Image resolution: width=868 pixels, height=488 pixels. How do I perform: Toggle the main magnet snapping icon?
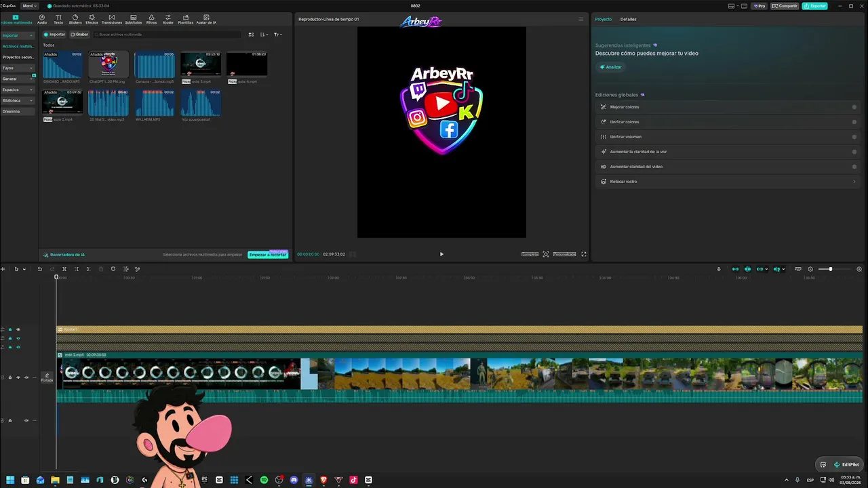[x=735, y=269]
